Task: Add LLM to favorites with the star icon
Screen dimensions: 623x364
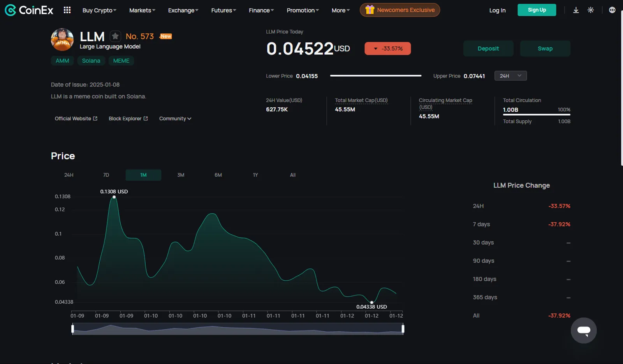Action: (115, 36)
